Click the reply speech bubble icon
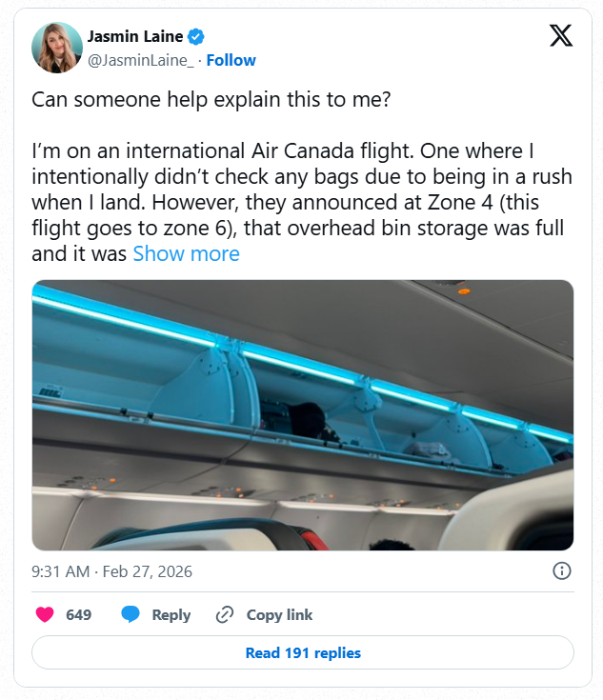The height and width of the screenshot is (700, 603). [131, 614]
